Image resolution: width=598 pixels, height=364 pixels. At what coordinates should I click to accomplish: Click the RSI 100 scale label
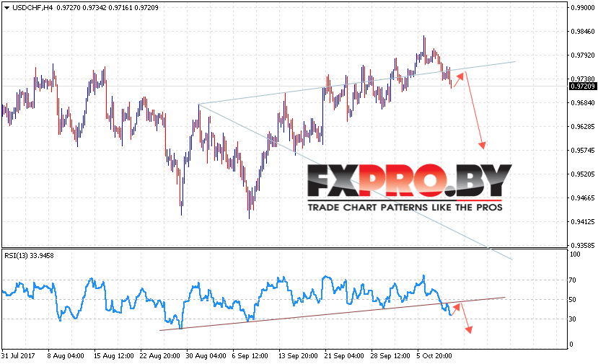(x=574, y=254)
